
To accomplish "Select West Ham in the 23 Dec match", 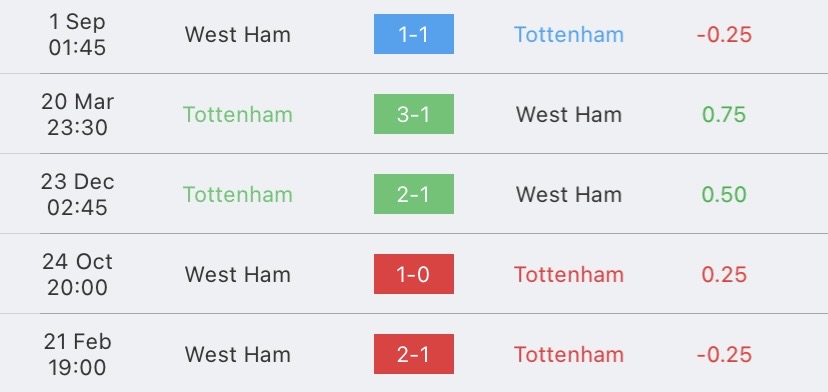I will 569,194.
